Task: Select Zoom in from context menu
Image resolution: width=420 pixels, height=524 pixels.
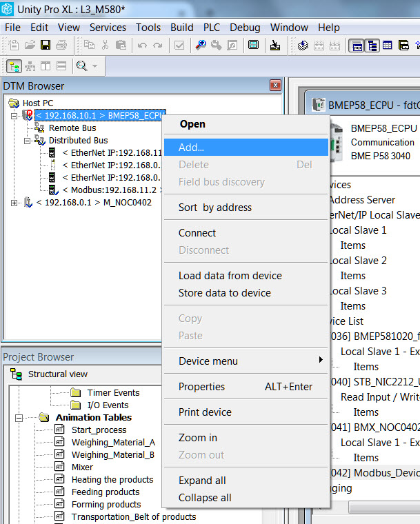Action: 246,438
